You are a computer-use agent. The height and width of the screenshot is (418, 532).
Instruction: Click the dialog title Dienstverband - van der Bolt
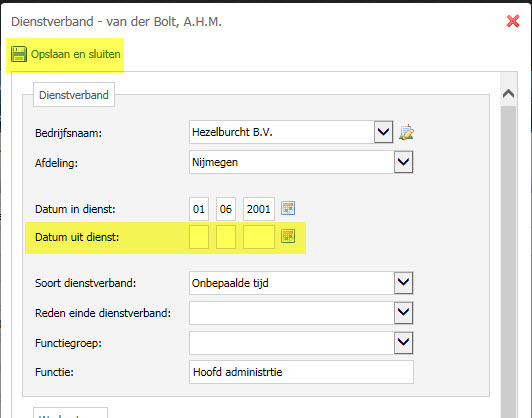click(116, 21)
